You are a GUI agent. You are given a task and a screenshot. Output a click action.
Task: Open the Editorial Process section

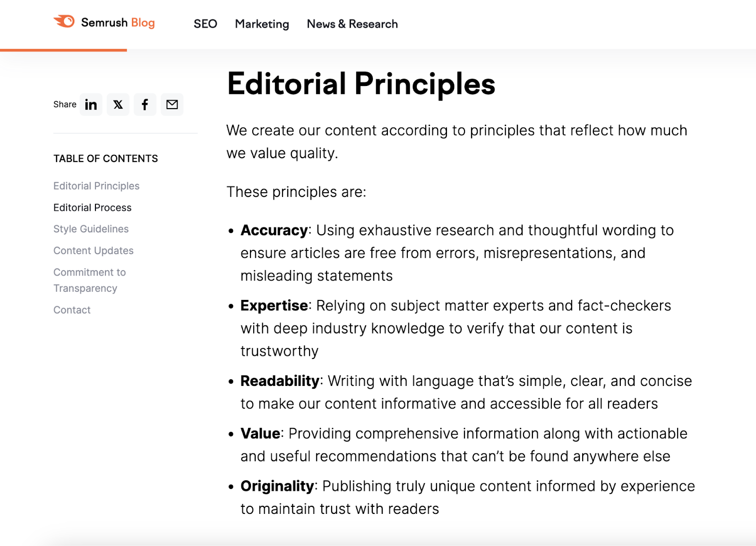[x=92, y=207]
